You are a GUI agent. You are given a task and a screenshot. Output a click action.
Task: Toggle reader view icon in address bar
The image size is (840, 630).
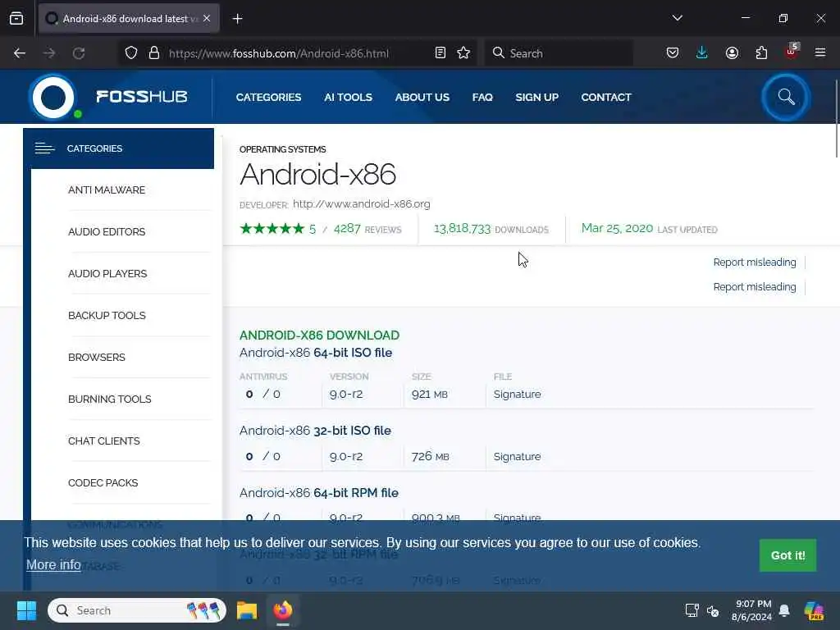pyautogui.click(x=441, y=53)
